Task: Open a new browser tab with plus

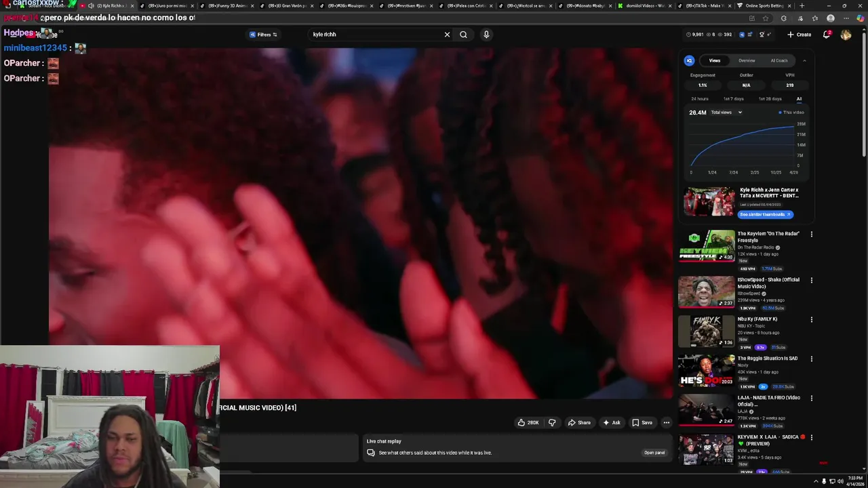Action: coord(802,5)
